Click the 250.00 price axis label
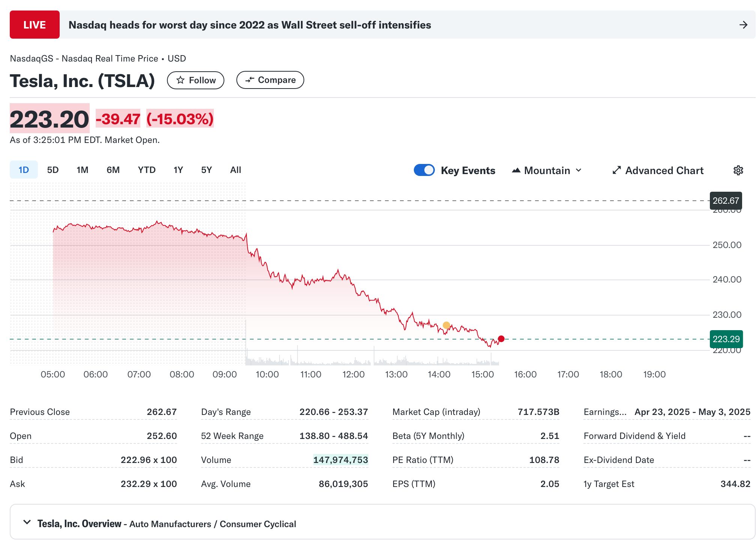Viewport: 756px width, 550px height. click(727, 245)
